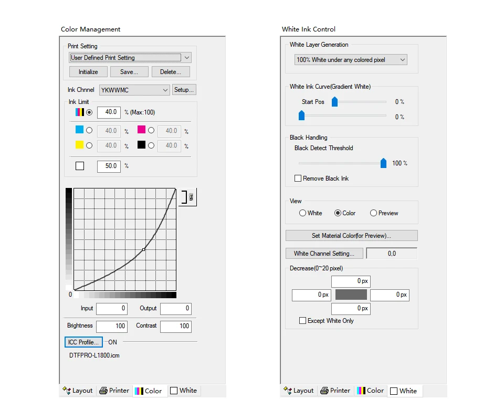Click the cyan ink color swatch
This screenshot has width=504, height=420.
79,130
